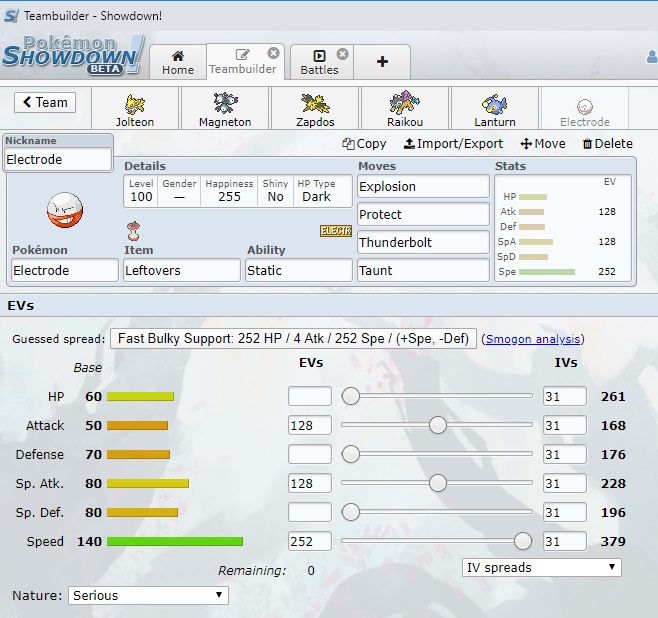Screen dimensions: 658x618
Task: Click the Sp. Def. EV slider handle
Action: 350,512
